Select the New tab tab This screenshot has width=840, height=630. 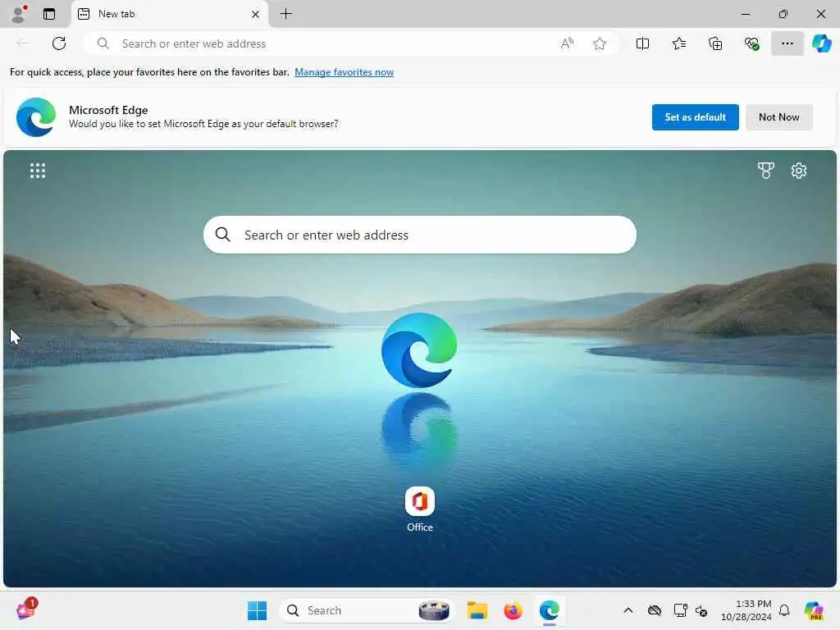169,14
